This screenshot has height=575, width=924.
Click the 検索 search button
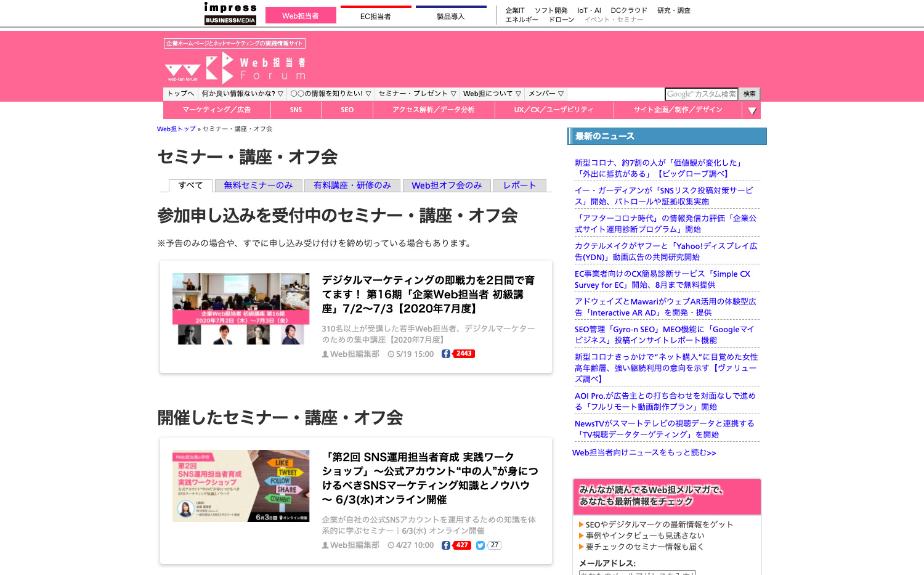(750, 94)
